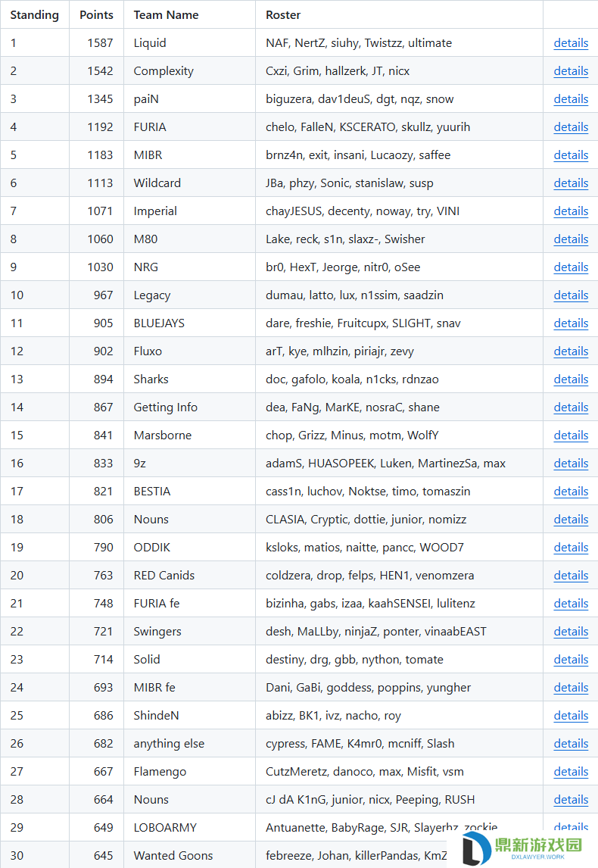Open details link for team Liquid
This screenshot has width=598, height=868.
click(571, 42)
